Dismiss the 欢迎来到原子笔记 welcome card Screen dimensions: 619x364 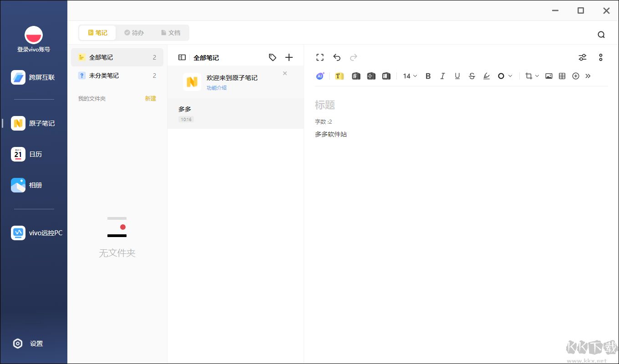click(285, 73)
